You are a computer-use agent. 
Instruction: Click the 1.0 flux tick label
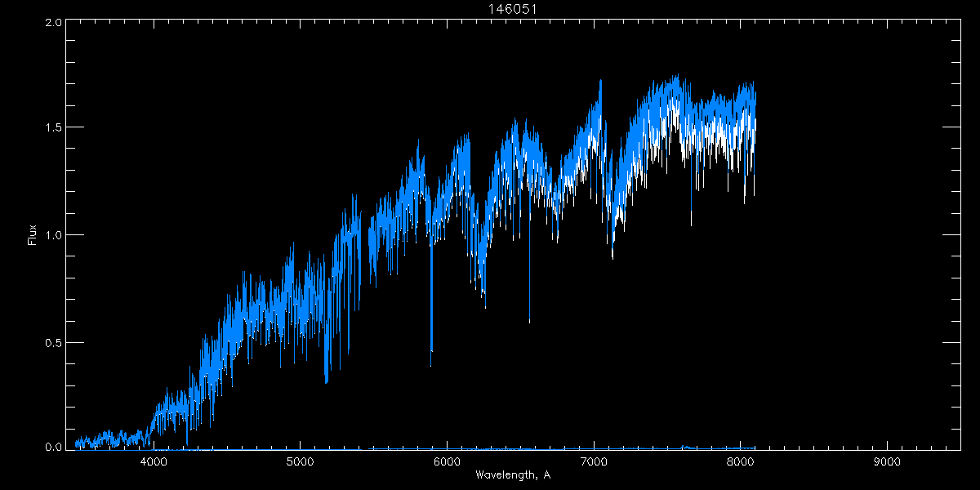[x=51, y=235]
